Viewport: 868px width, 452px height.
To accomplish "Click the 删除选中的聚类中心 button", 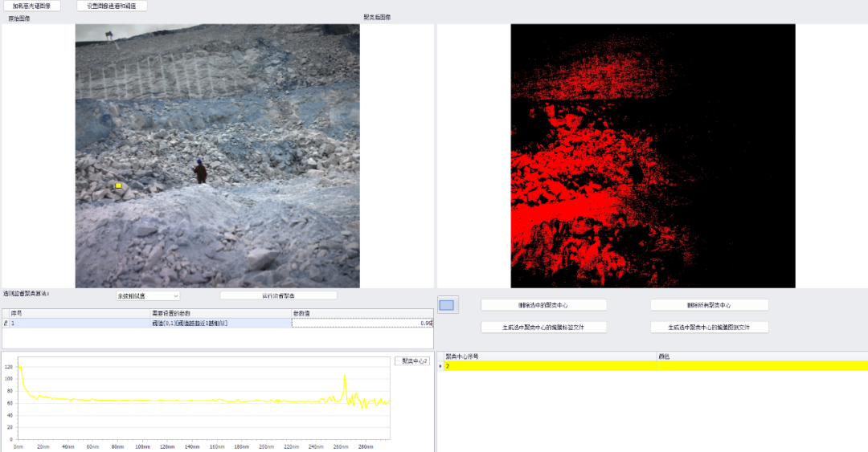I will pos(543,305).
